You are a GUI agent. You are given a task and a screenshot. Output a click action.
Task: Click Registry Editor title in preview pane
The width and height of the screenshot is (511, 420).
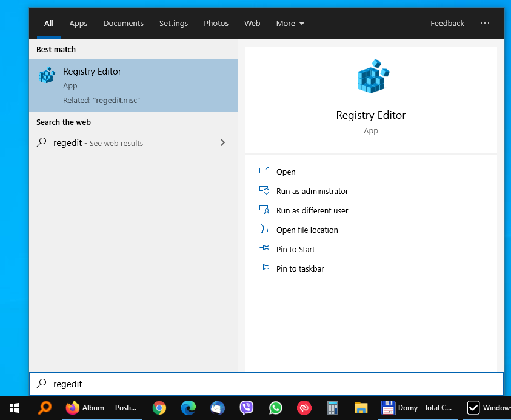coord(371,115)
